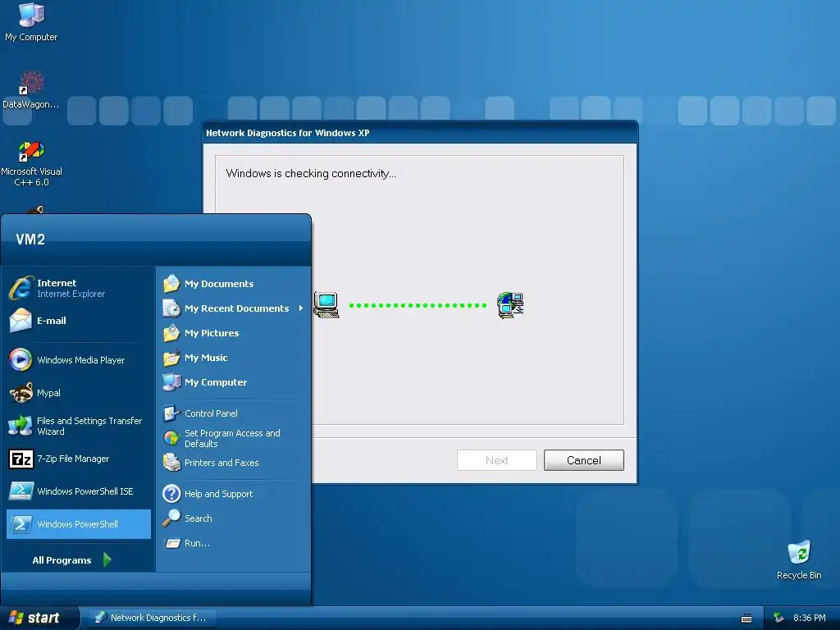The height and width of the screenshot is (630, 840).
Task: Open the Recycle Bin on the desktop
Action: pos(799,559)
